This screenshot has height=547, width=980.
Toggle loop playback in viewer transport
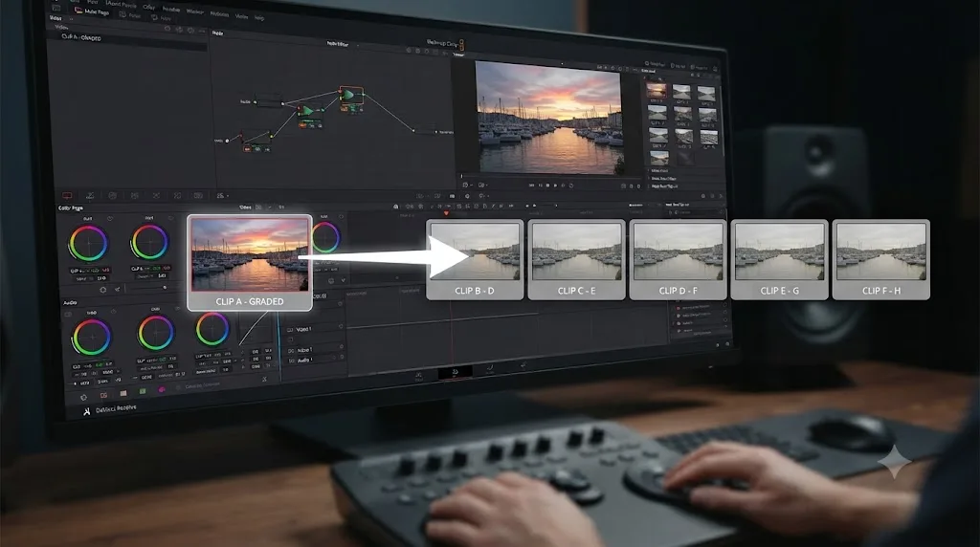[570, 186]
